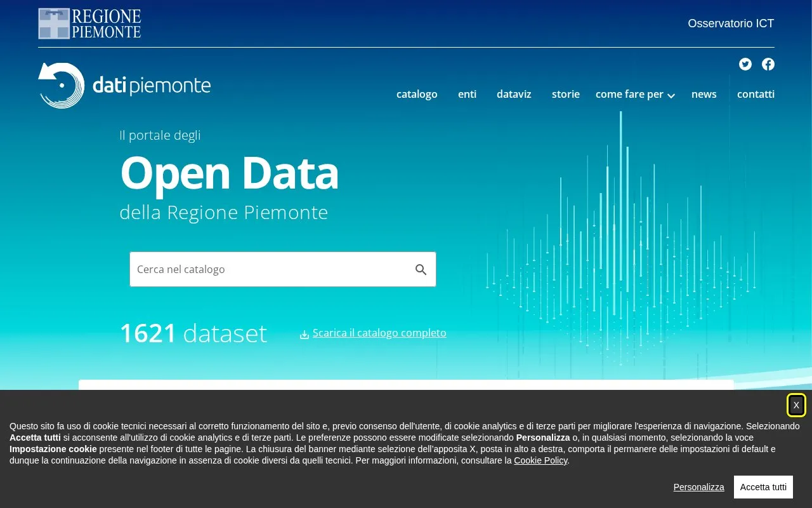Focus the 'Cerca nel catalogo' search field
Image resolution: width=812 pixels, height=508 pixels.
coord(283,269)
